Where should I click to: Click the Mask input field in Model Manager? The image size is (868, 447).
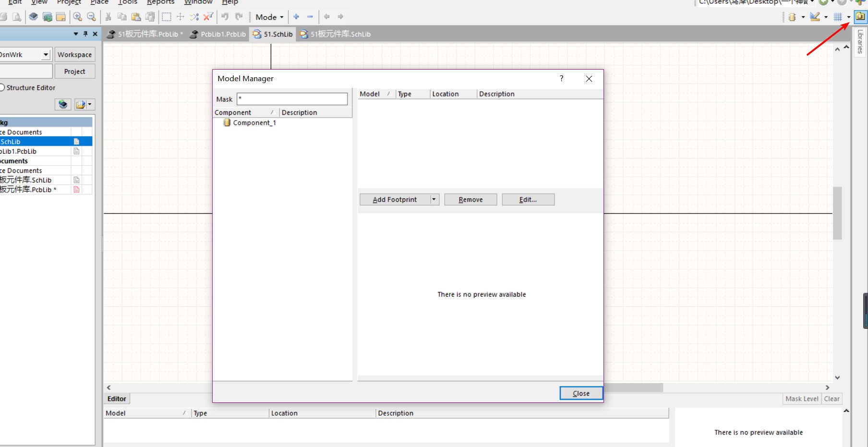tap(292, 99)
